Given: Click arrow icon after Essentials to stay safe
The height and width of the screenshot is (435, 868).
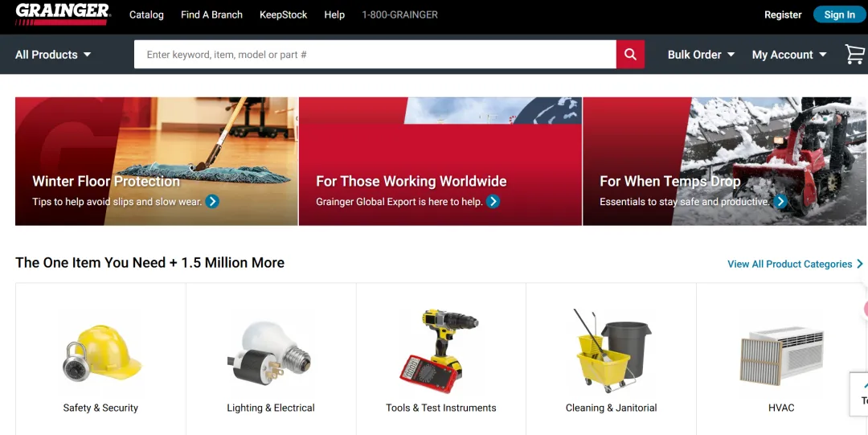Looking at the screenshot, I should point(780,201).
